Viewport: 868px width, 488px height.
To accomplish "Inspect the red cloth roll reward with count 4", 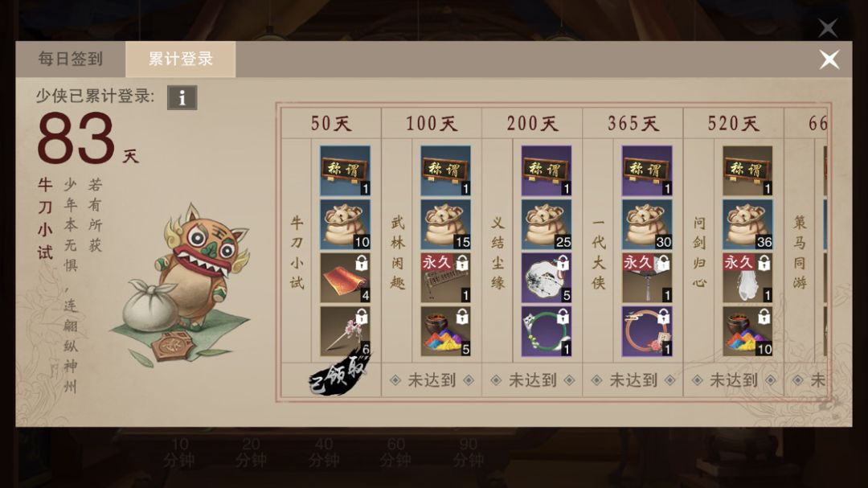I will click(345, 278).
